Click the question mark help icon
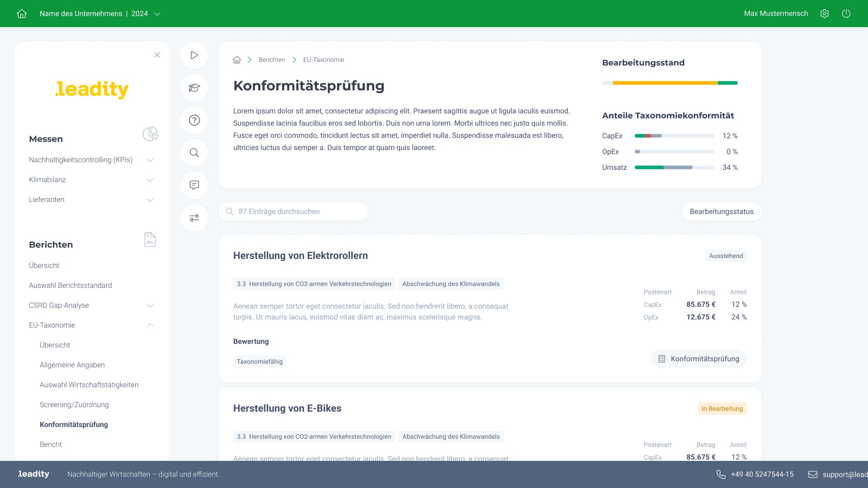The image size is (868, 488). point(194,120)
